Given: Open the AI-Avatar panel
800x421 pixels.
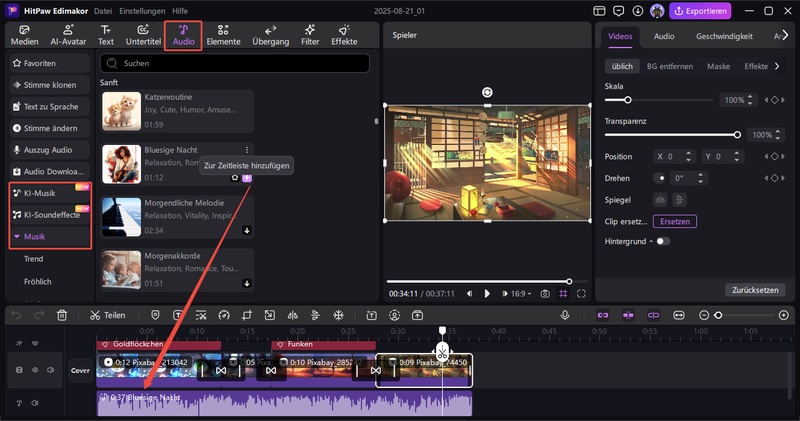Looking at the screenshot, I should 68,35.
